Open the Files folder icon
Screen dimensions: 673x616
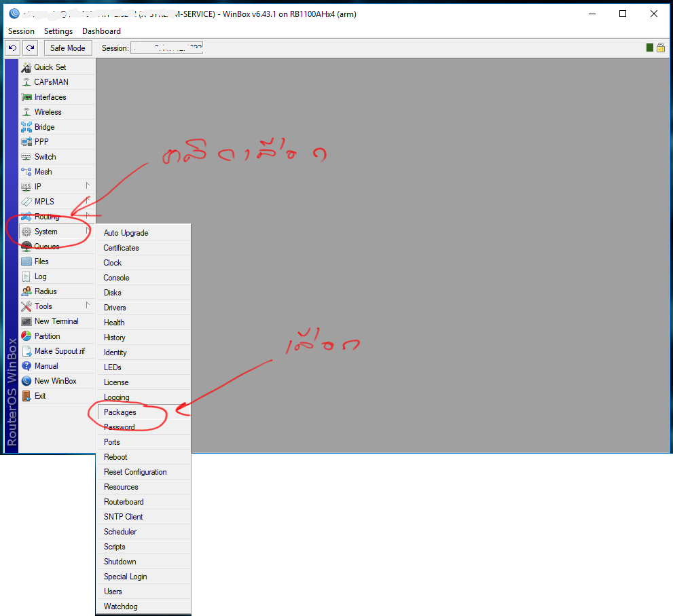pyautogui.click(x=26, y=261)
